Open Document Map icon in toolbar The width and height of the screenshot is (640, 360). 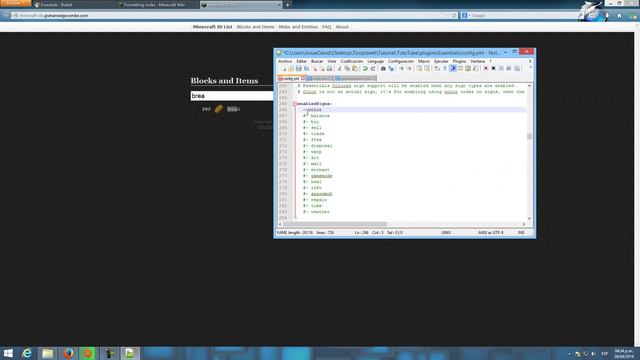point(468,69)
